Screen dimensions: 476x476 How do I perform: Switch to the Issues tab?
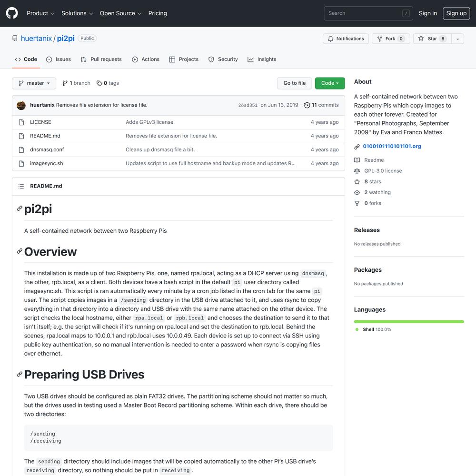coord(58,59)
